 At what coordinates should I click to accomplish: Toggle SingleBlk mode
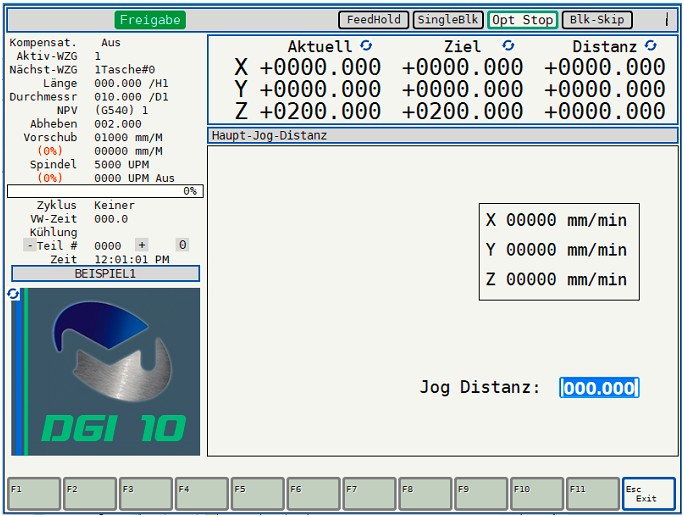tap(448, 20)
